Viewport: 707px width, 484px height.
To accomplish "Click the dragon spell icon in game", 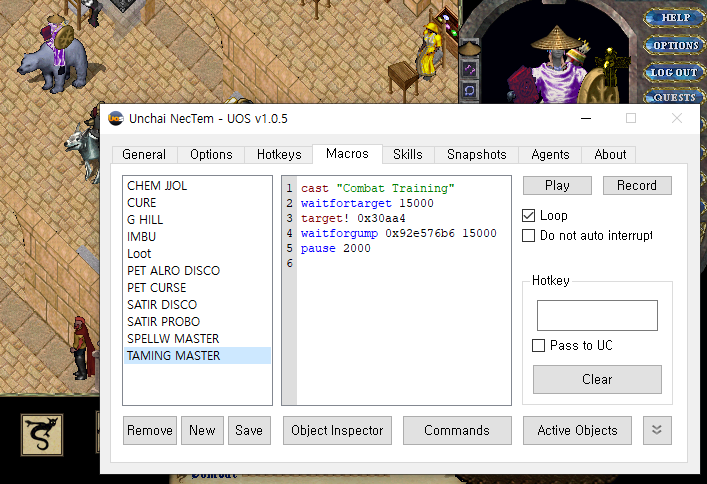I will 42,434.
